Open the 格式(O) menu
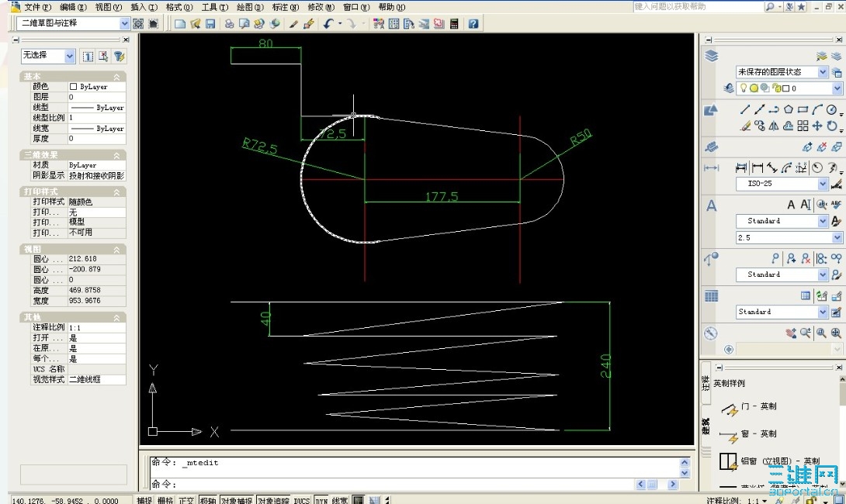 (x=179, y=7)
